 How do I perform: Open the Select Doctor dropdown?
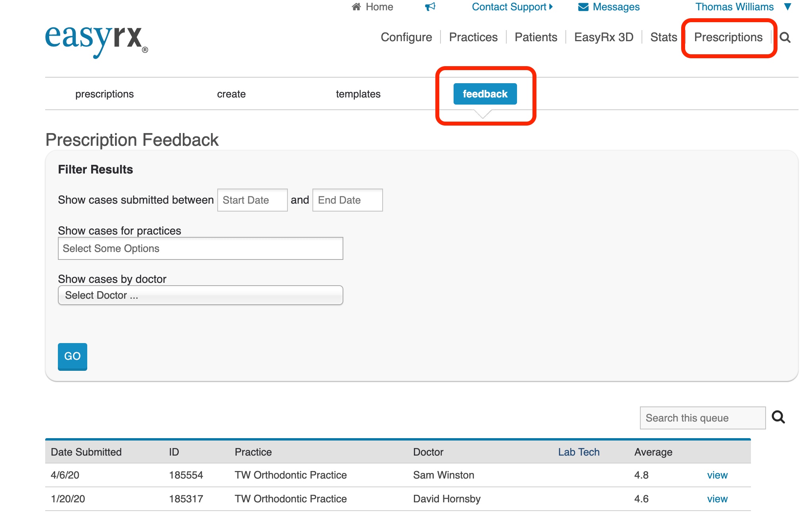pos(200,295)
